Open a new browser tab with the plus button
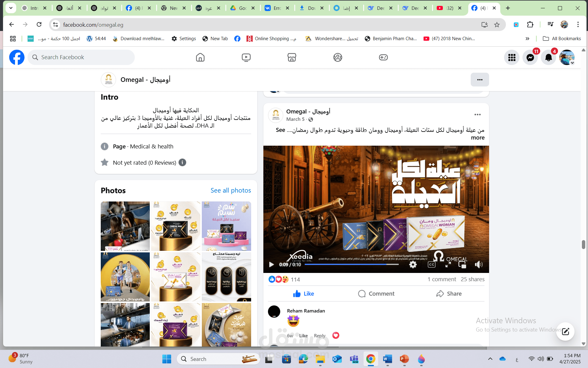This screenshot has width=588, height=368. tap(508, 8)
